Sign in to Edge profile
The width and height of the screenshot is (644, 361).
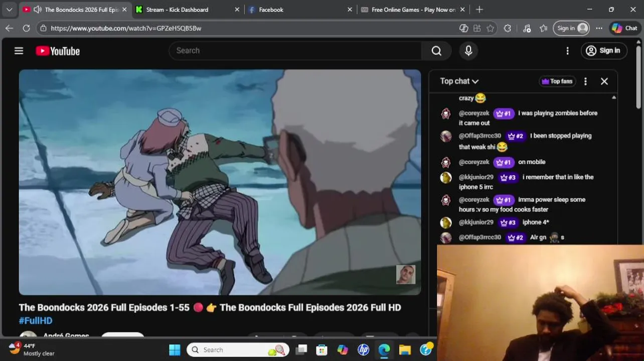(x=571, y=28)
